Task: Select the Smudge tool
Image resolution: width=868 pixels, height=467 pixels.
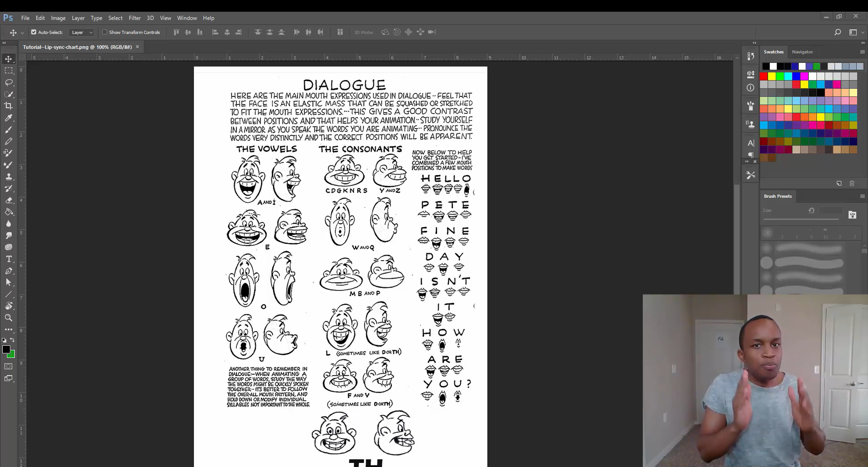Action: 9,235
